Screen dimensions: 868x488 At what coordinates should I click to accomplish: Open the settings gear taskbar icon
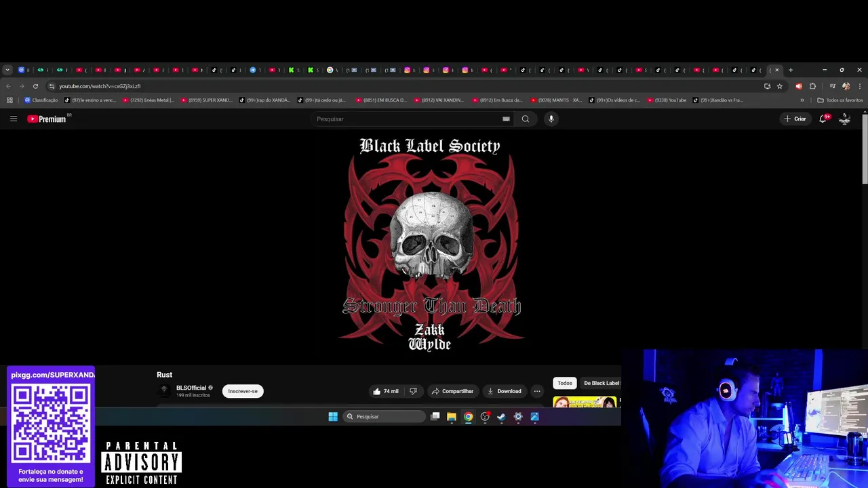[x=518, y=417]
